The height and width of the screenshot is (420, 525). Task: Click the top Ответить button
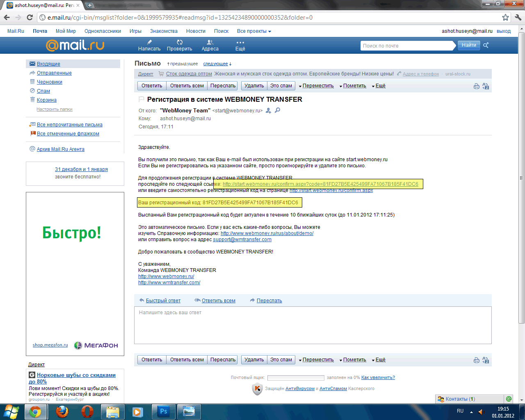tap(152, 86)
